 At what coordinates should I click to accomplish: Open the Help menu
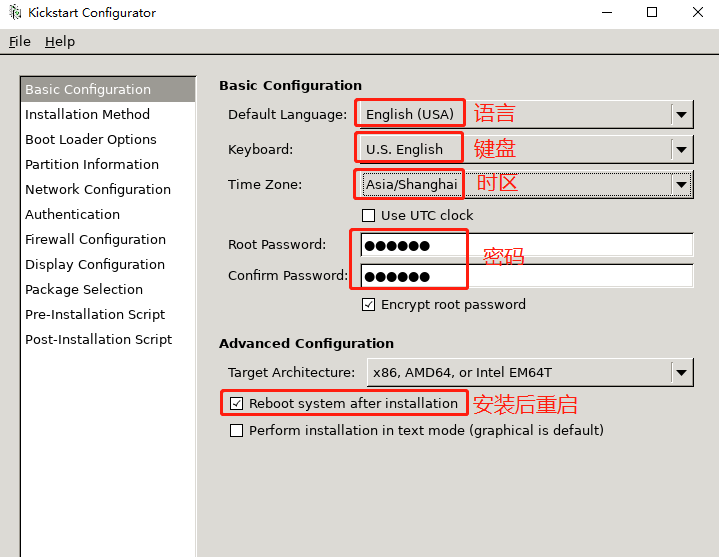(x=60, y=42)
